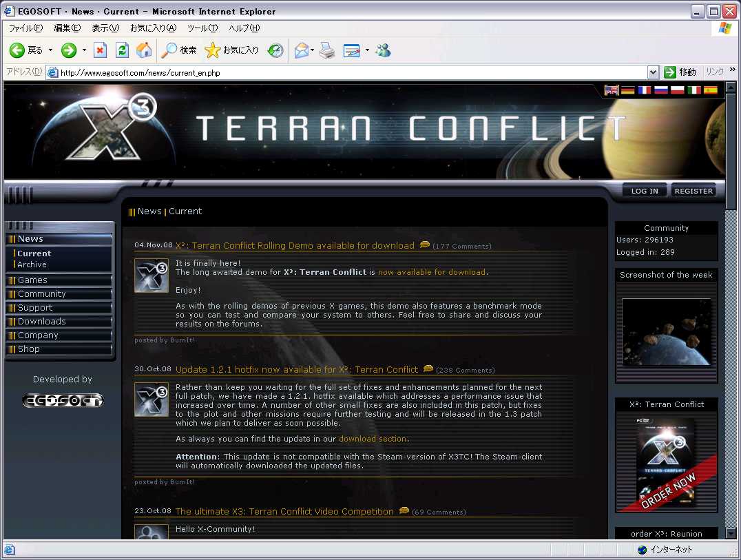Open the Edit (編集) menu
The height and width of the screenshot is (560, 741).
67,28
